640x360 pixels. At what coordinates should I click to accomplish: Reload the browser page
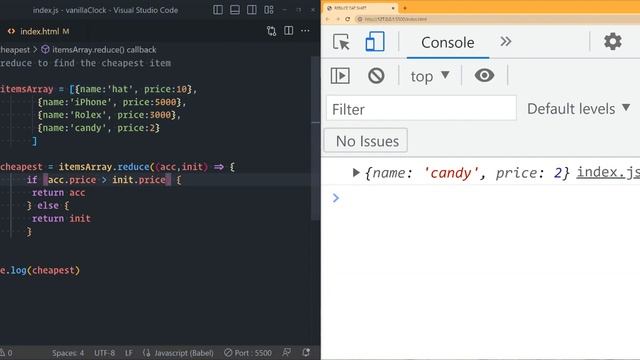[347, 19]
